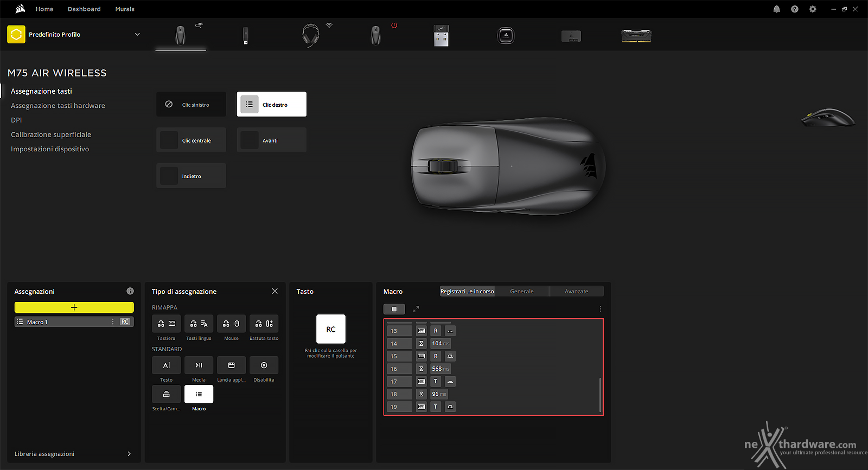Image resolution: width=868 pixels, height=470 pixels.
Task: Choose Battuta tasto assignment type
Action: [x=264, y=324]
